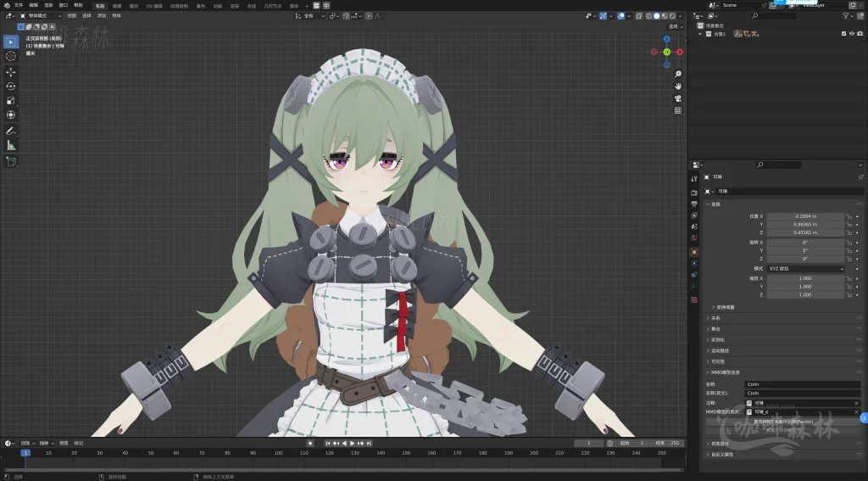Hide collection 合集1 with eye icon

[x=851, y=34]
